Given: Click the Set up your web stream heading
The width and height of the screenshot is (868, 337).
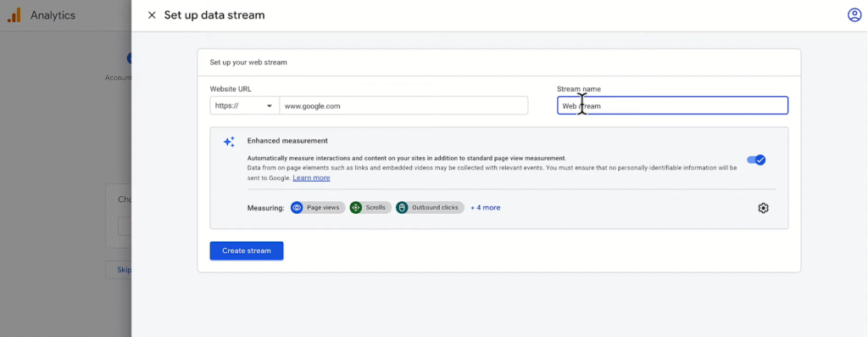Looking at the screenshot, I should (248, 63).
